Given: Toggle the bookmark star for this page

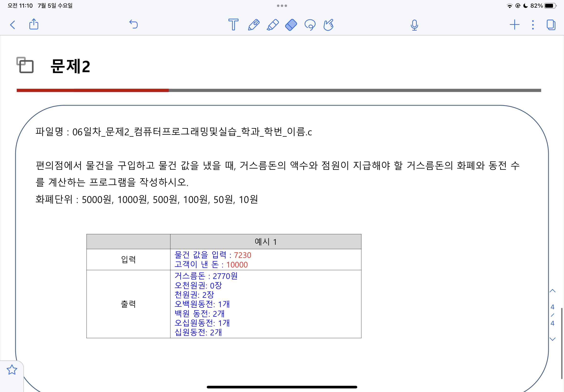Looking at the screenshot, I should coord(12,370).
